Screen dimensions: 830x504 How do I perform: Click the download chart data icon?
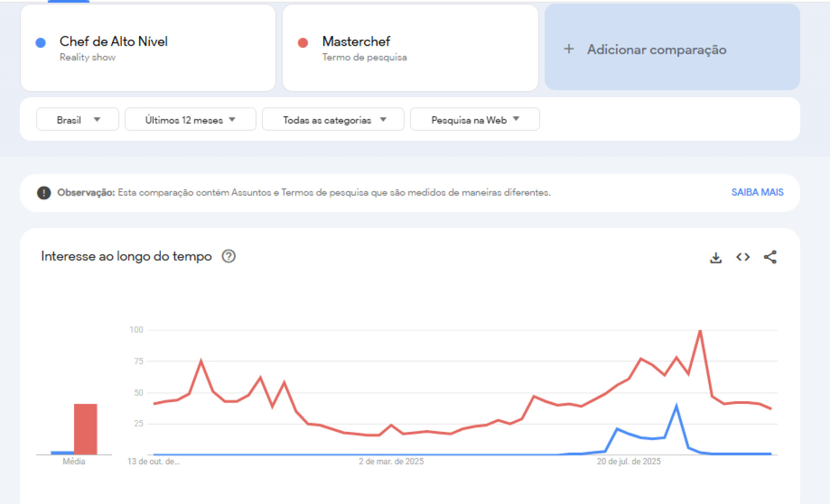(716, 257)
